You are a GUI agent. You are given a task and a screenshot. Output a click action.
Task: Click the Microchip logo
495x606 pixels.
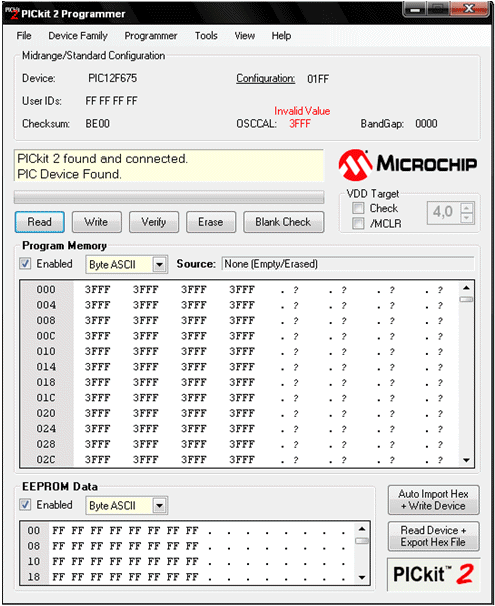408,165
